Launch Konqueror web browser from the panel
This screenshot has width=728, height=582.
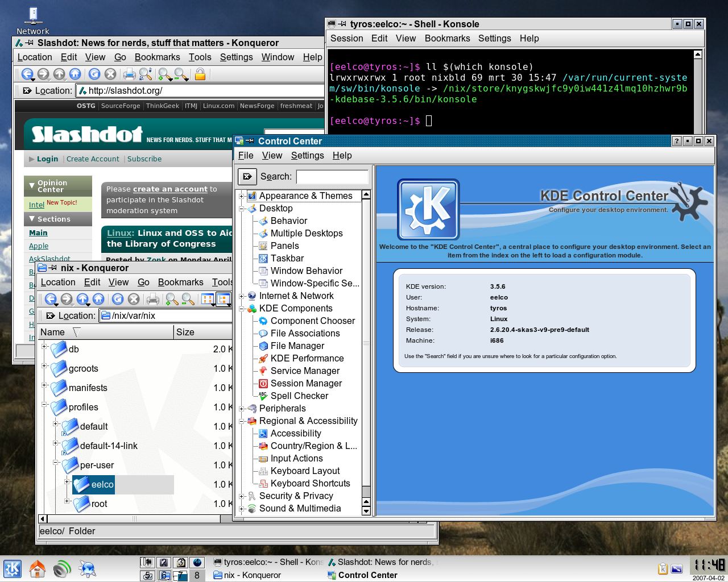87,568
